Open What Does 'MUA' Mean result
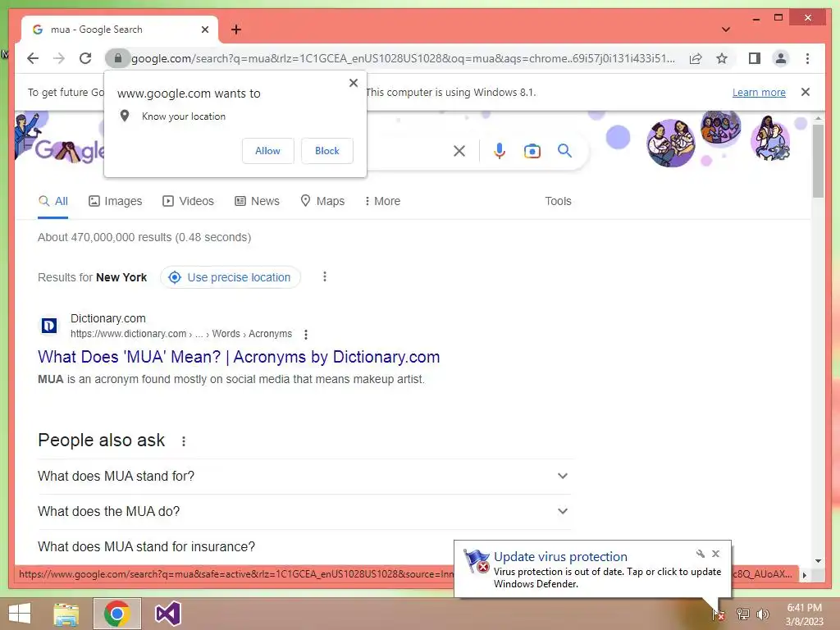The width and height of the screenshot is (840, 630). coord(239,357)
